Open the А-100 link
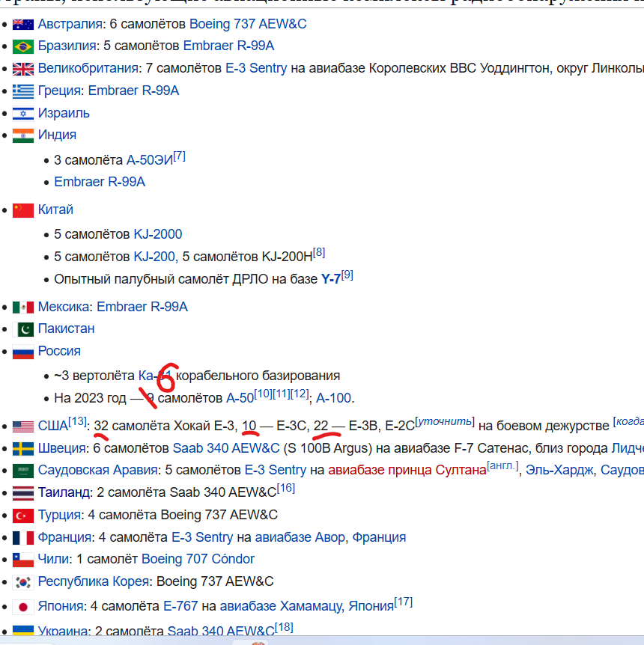The height and width of the screenshot is (645, 644). [x=333, y=398]
